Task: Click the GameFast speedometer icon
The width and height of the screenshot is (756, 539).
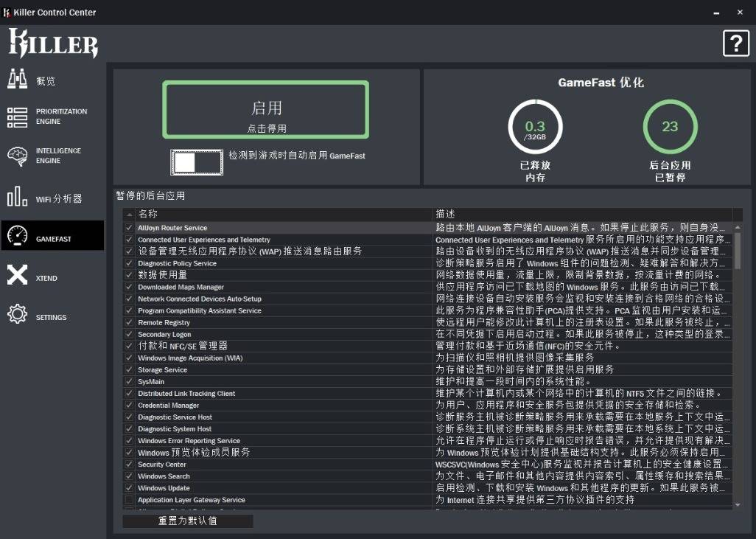Action: [x=18, y=235]
